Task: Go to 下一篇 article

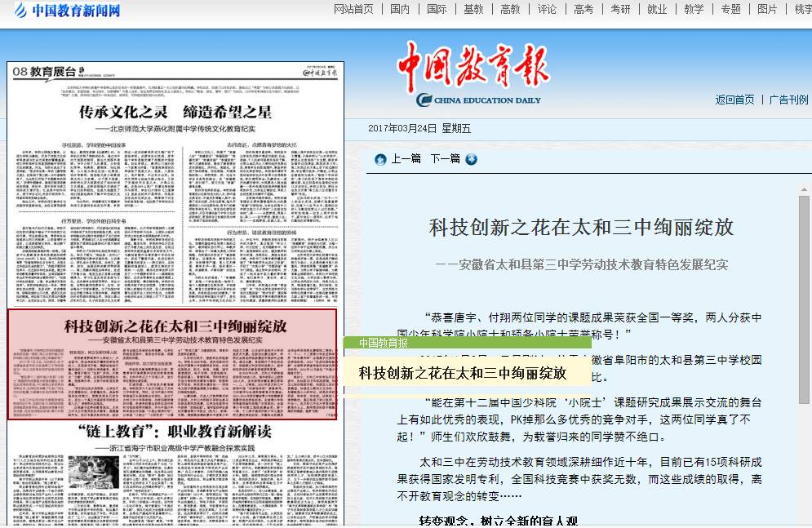Action: point(446,159)
